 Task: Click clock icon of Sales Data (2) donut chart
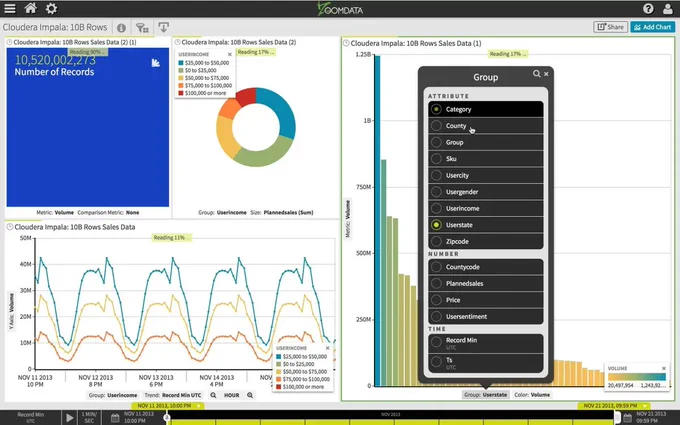click(x=177, y=42)
